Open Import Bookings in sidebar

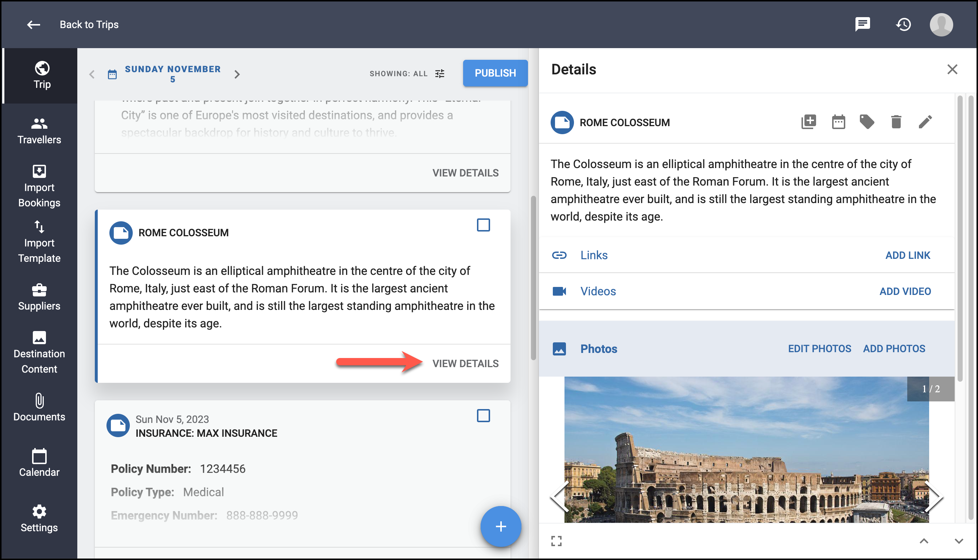[39, 186]
